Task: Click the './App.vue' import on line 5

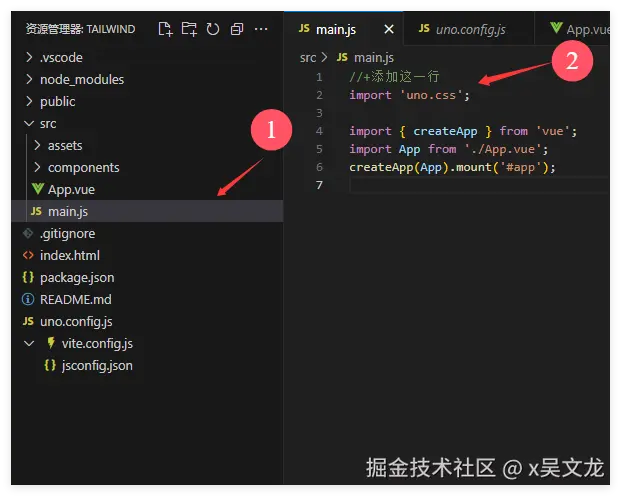Action: point(448,149)
